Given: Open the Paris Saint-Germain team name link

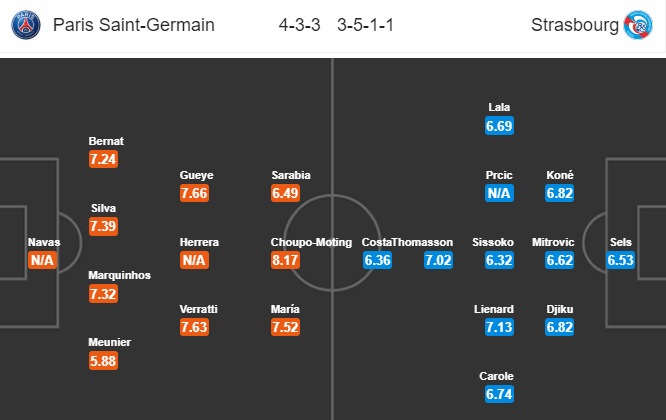Looking at the screenshot, I should 134,25.
